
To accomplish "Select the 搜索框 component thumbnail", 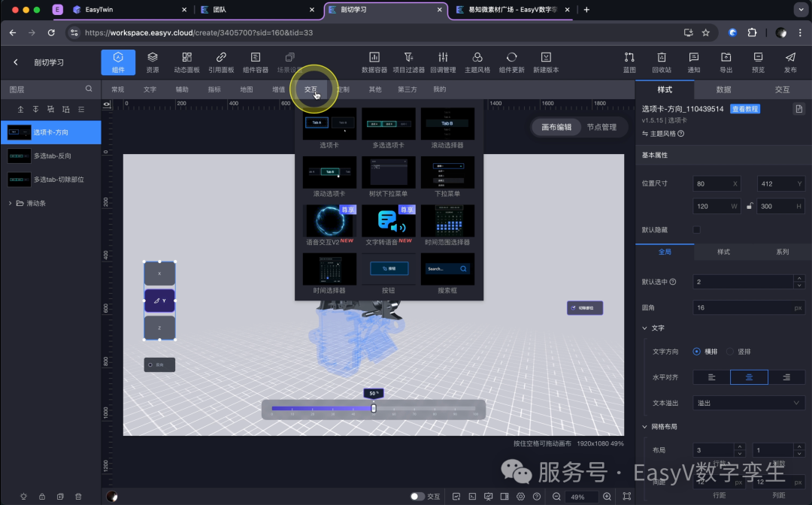I will pyautogui.click(x=447, y=269).
